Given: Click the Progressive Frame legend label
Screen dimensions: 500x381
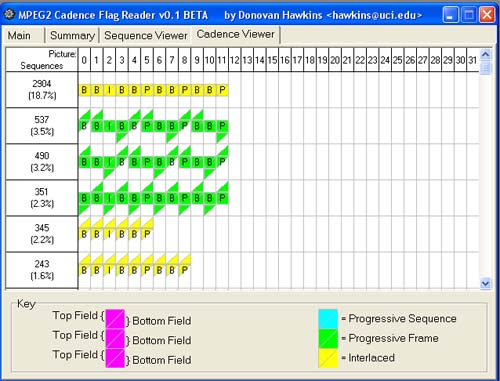Looking at the screenshot, I should pos(393,338).
